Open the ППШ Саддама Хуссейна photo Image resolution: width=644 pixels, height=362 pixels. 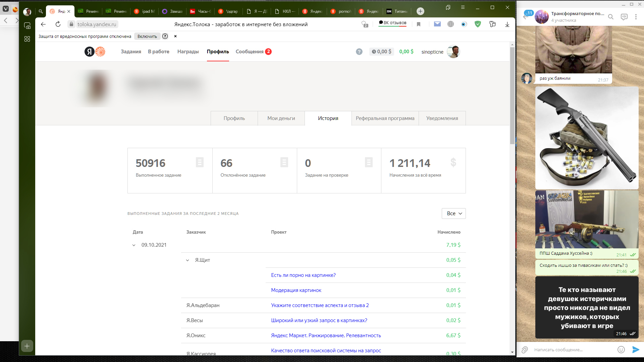tap(587, 220)
